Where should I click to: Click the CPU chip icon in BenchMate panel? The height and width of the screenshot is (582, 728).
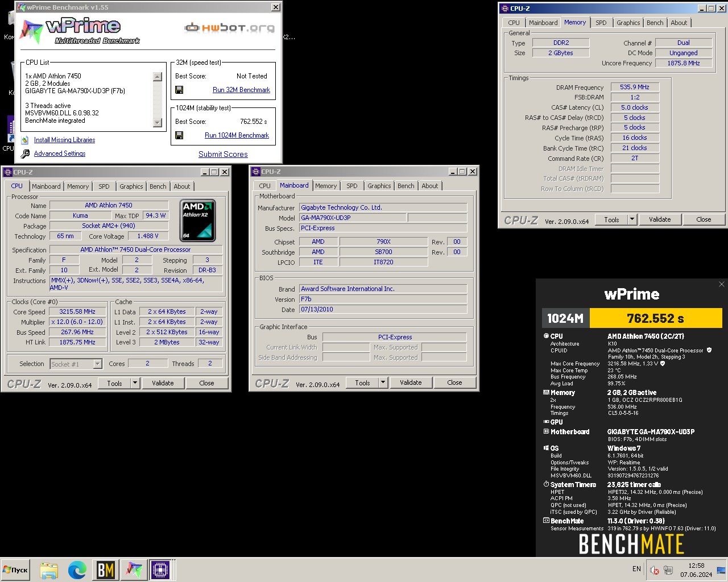point(546,336)
